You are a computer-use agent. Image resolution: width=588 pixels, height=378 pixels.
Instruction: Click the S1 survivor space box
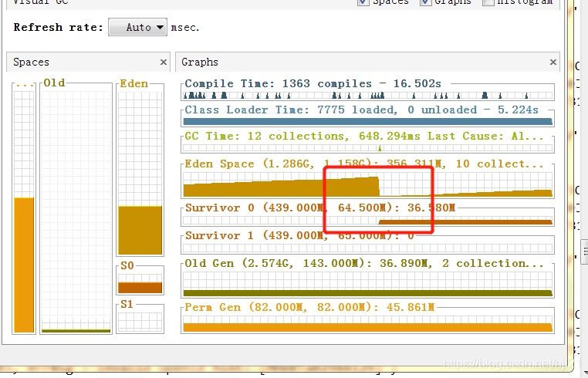tap(140, 322)
